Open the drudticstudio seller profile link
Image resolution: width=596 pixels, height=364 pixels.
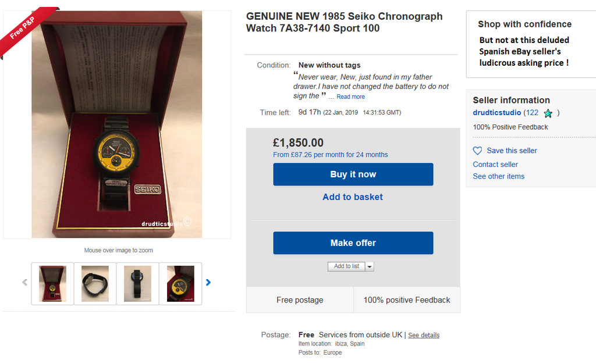[x=496, y=113]
